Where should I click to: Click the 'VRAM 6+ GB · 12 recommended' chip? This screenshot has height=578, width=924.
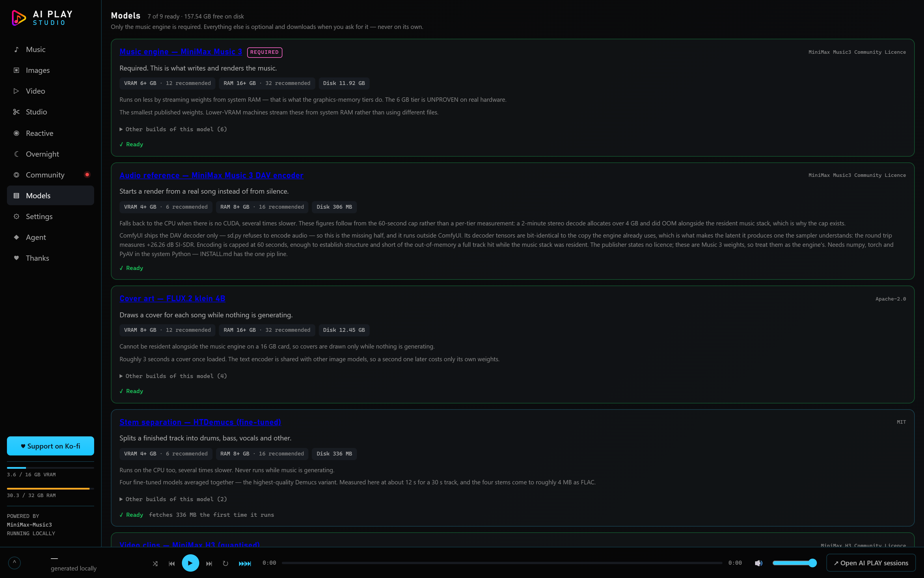(x=167, y=83)
